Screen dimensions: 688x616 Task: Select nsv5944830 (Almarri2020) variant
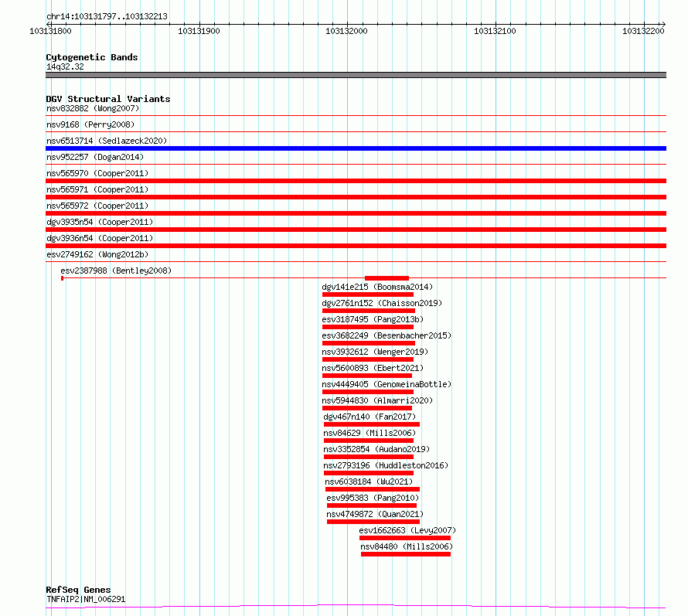click(x=377, y=400)
